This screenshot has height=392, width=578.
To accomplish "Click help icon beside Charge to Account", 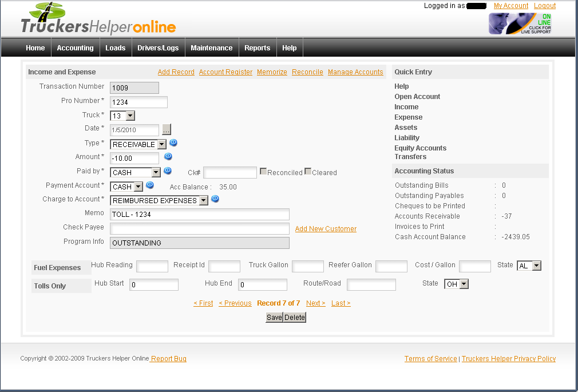I will coord(215,199).
